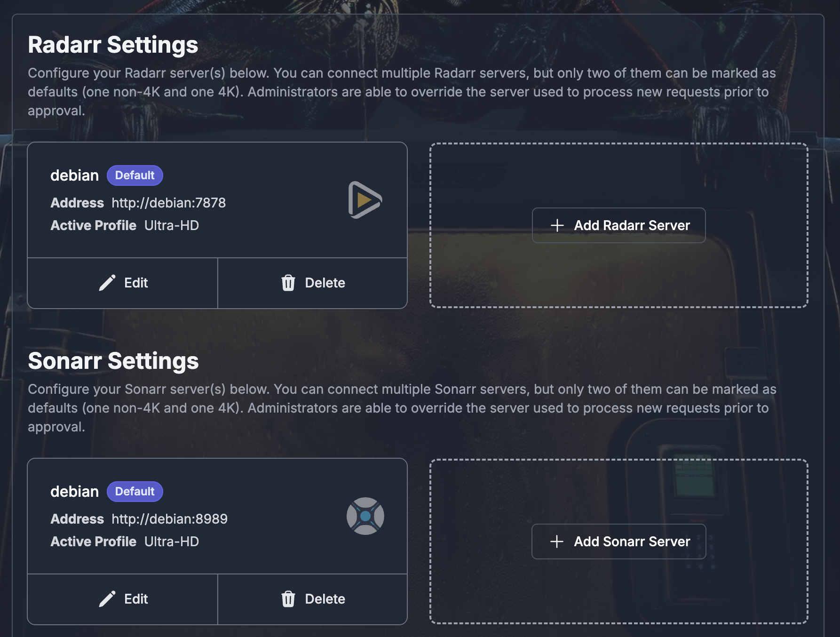Add a new Radarr Server

618,225
